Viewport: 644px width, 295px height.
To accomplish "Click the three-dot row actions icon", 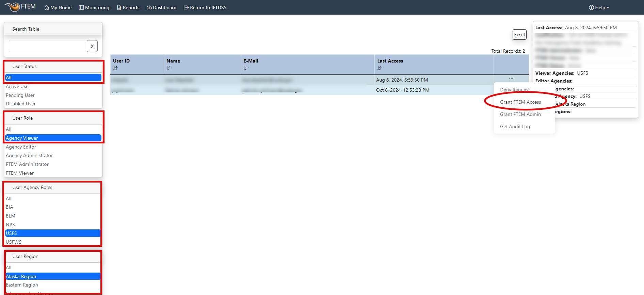I will 511,79.
